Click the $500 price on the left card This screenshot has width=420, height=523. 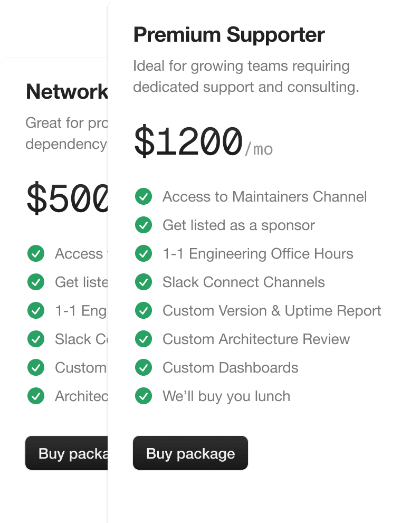[x=67, y=198]
